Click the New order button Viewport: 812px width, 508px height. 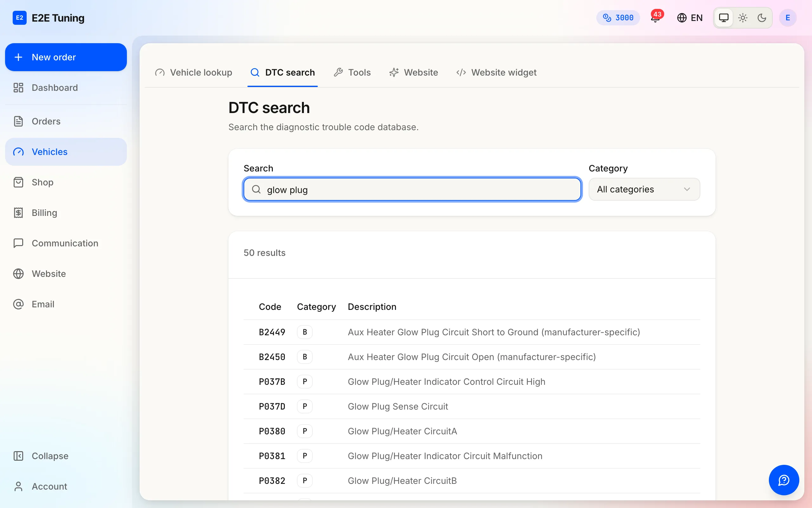66,57
